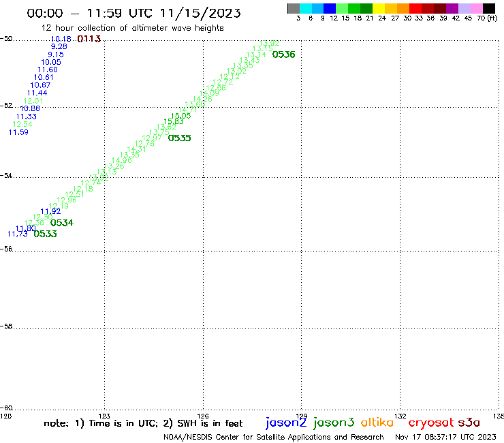
Task: Click the green value 12.01
Action: tap(33, 101)
